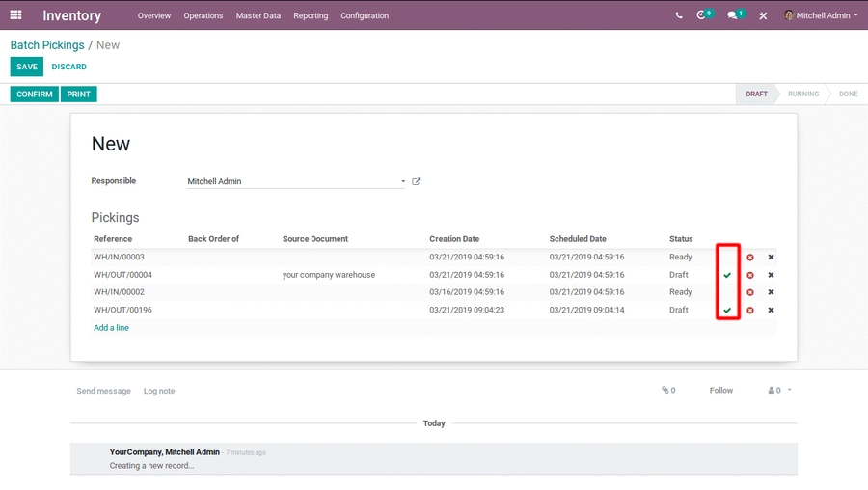Toggle Follow on this record

[721, 391]
